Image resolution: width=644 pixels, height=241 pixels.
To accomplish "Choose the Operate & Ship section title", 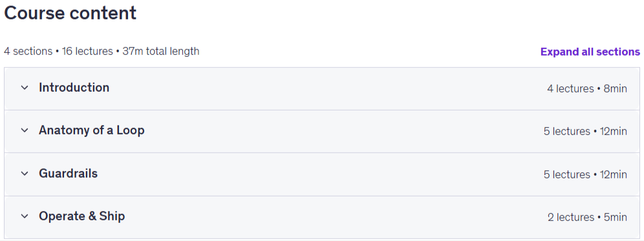I will (81, 216).
